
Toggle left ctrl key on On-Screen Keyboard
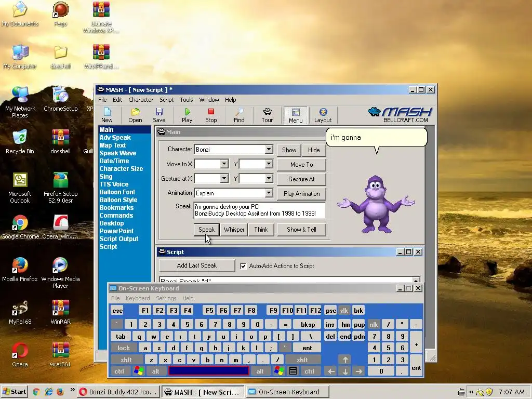click(119, 371)
